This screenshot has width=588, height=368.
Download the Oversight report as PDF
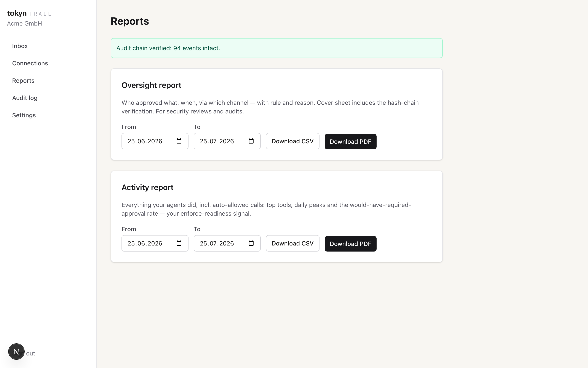tap(350, 142)
